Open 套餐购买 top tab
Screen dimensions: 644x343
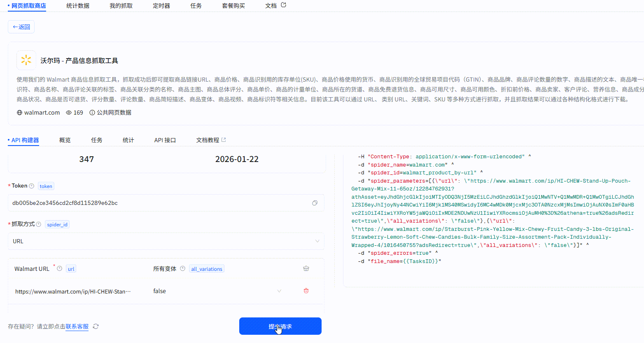(233, 6)
